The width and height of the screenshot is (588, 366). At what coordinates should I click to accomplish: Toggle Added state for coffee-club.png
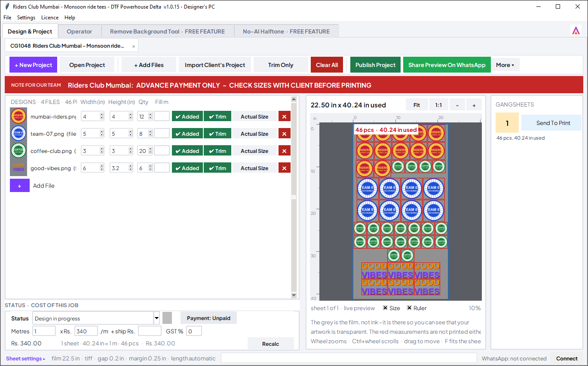click(x=187, y=151)
